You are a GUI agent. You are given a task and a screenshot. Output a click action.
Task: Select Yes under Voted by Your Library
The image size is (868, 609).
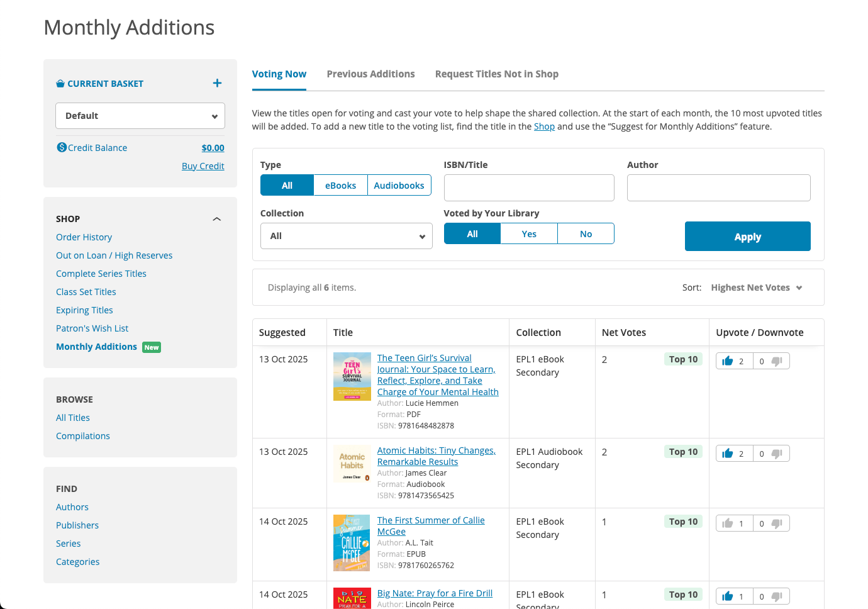(x=529, y=234)
